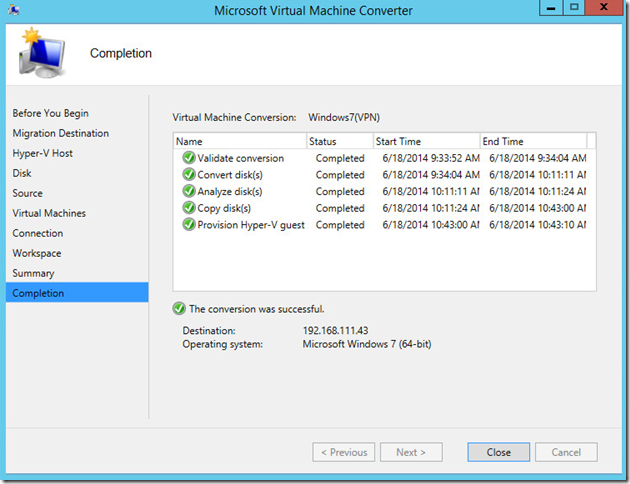Click the green check next to Analyze disk(s)
The image size is (630, 484).
pyautogui.click(x=188, y=191)
